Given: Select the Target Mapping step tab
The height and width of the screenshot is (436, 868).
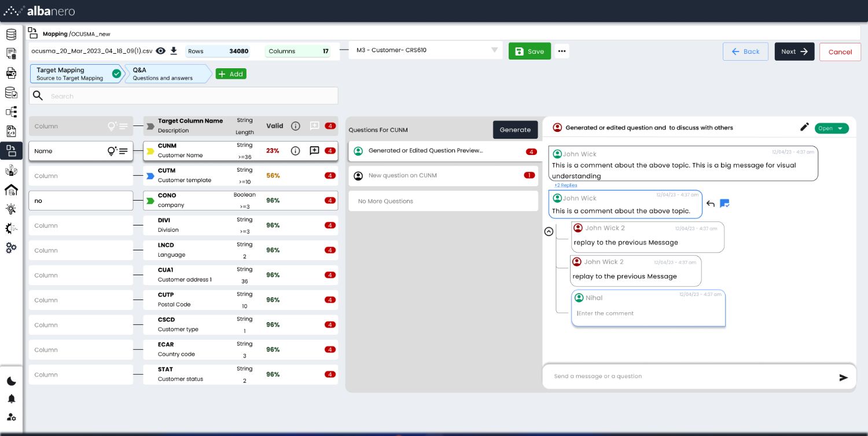Looking at the screenshot, I should click(78, 73).
